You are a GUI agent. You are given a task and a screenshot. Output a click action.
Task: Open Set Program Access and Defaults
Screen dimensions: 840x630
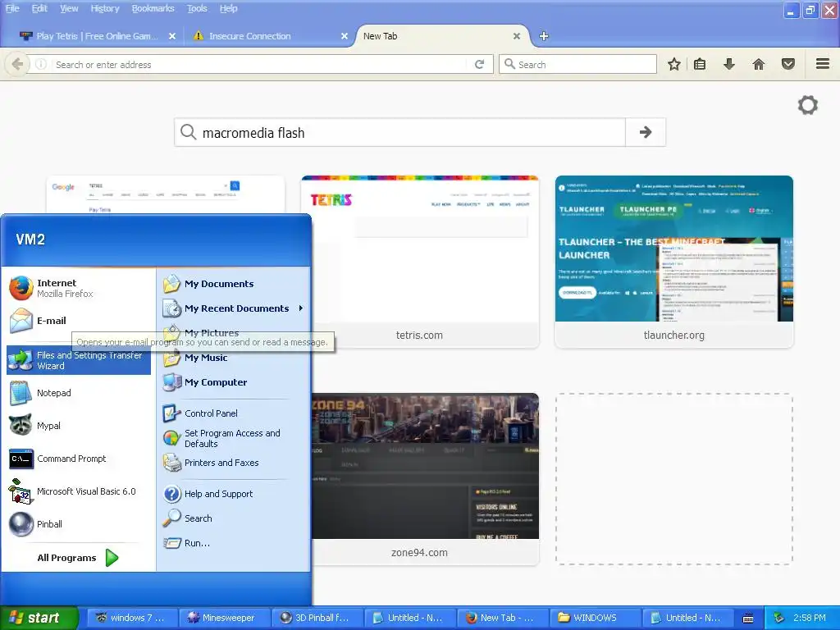pyautogui.click(x=234, y=438)
